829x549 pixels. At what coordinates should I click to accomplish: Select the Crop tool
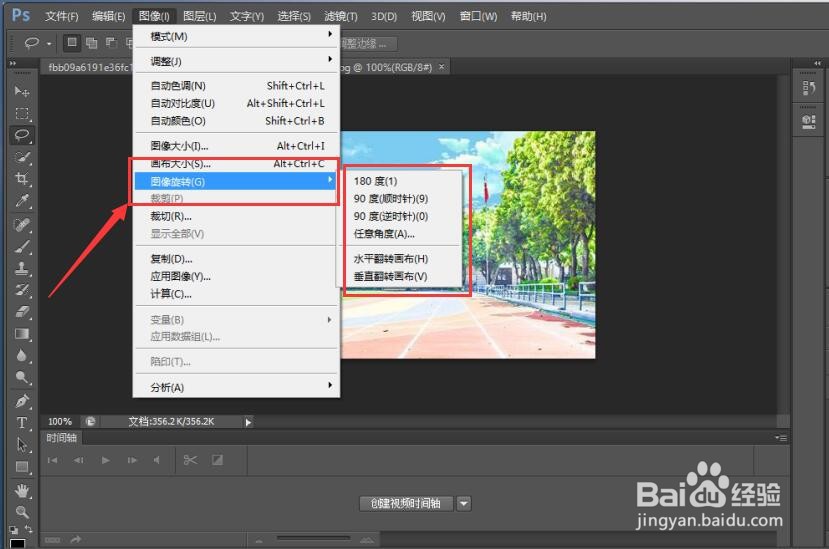click(22, 179)
